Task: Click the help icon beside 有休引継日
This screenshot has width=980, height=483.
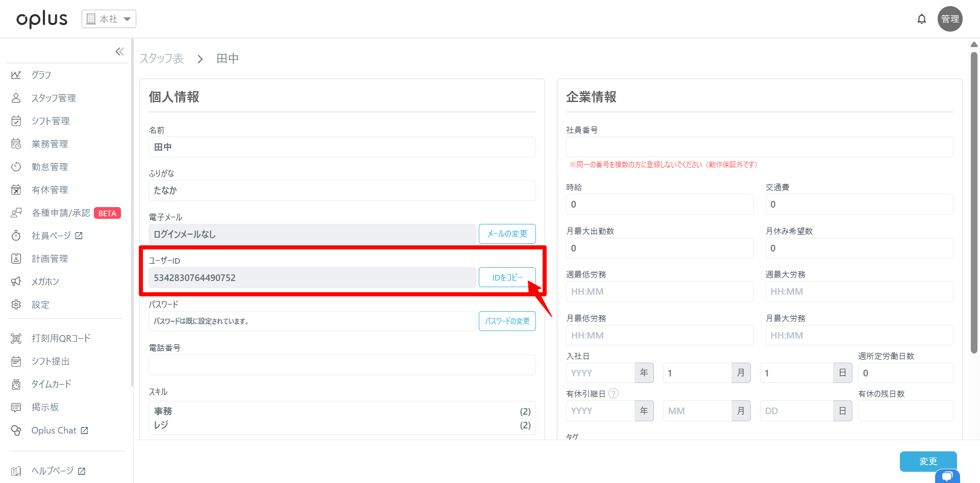Action: (x=614, y=394)
